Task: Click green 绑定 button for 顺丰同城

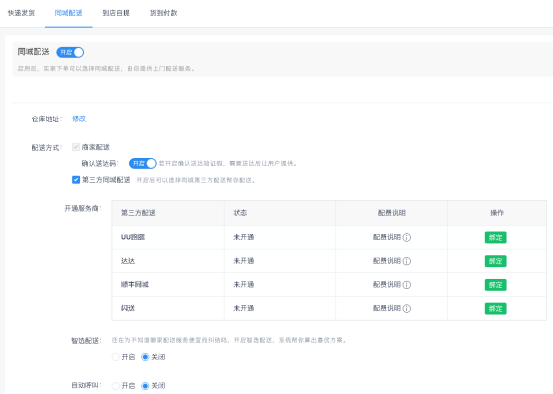Action: (x=496, y=285)
